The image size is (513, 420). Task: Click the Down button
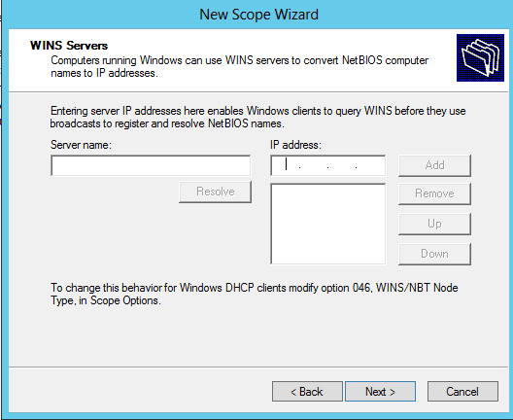pyautogui.click(x=434, y=254)
